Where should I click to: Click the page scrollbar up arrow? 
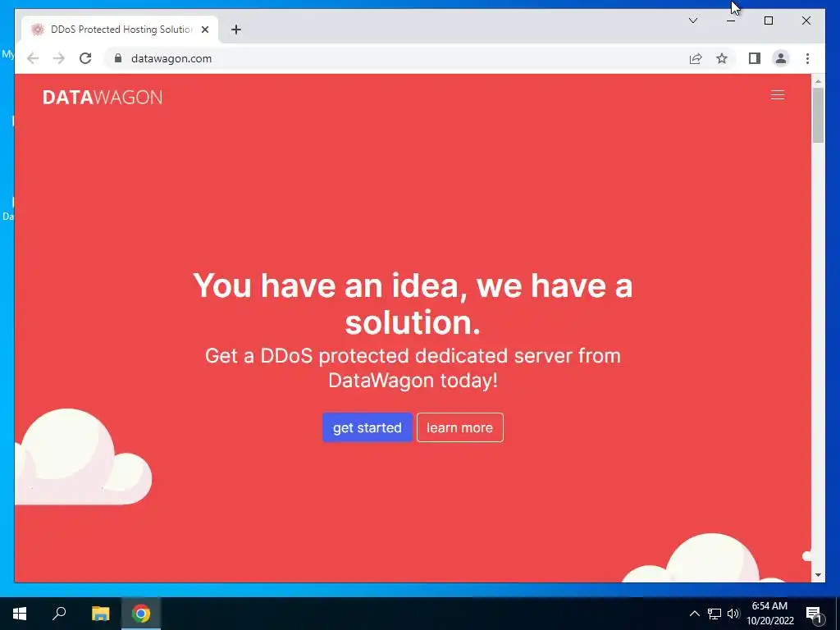(818, 81)
